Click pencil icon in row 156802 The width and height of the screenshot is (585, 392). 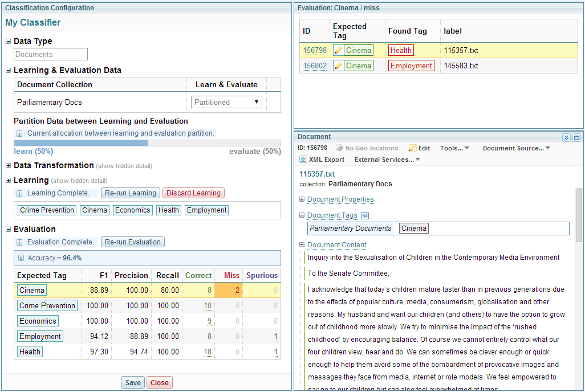339,66
